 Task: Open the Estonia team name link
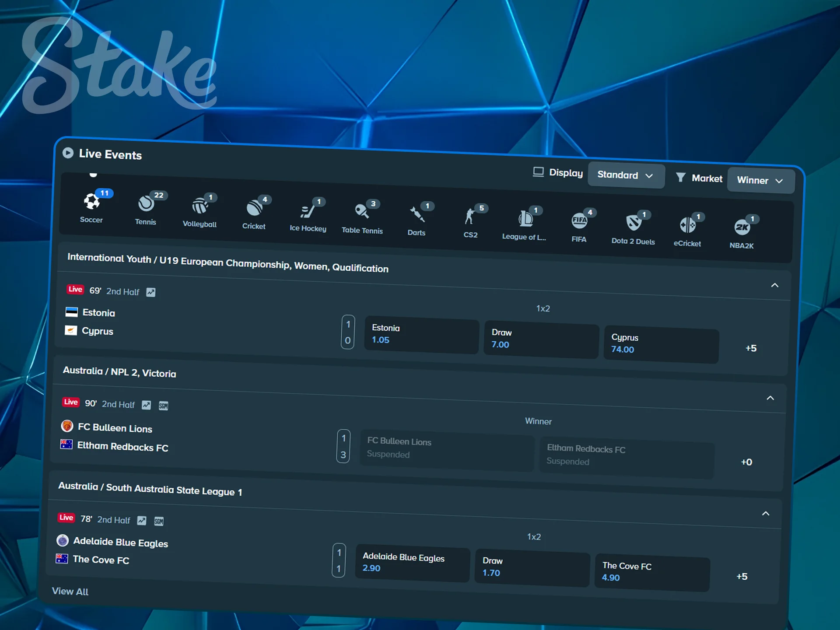coord(99,313)
